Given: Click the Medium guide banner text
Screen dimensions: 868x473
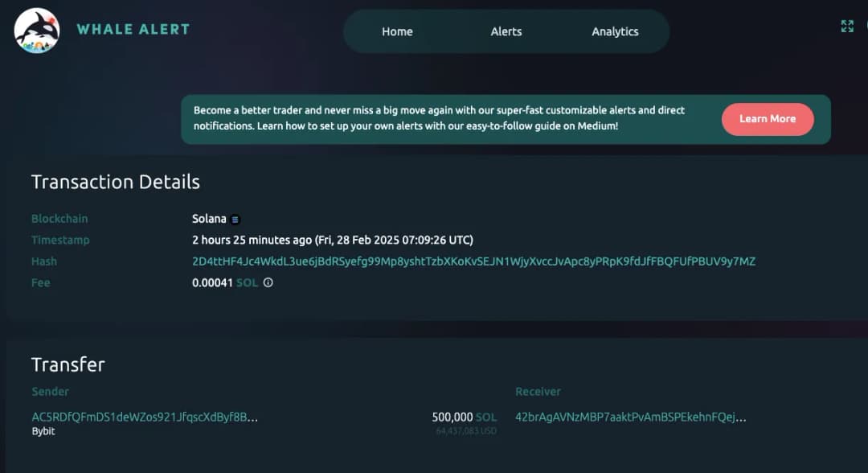Looking at the screenshot, I should [439, 118].
